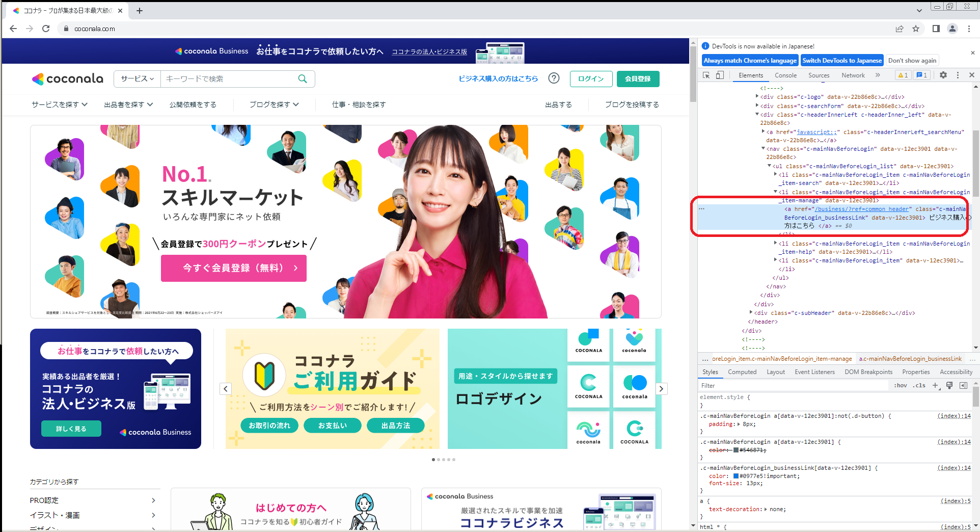Click the warnings counter badge in DevTools

pos(903,75)
